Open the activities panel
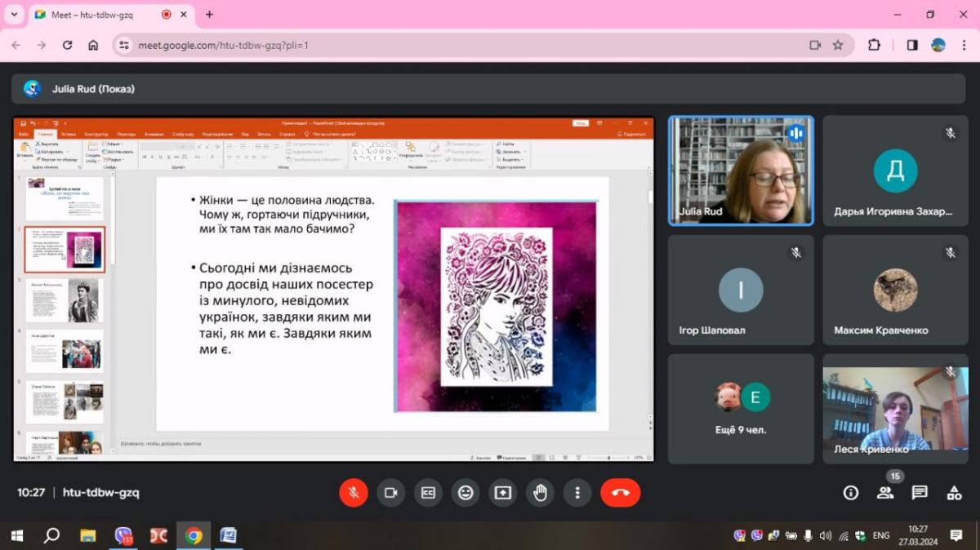Screen dimensions: 980x550 (954, 493)
